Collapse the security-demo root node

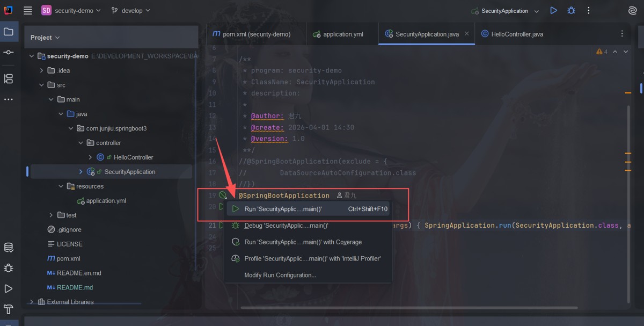pos(32,56)
